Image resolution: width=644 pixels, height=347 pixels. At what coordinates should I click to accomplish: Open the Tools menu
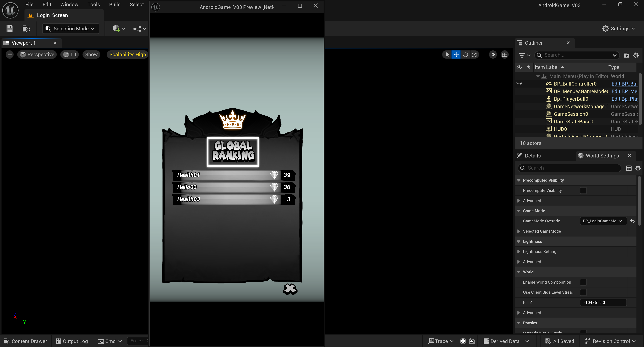94,5
